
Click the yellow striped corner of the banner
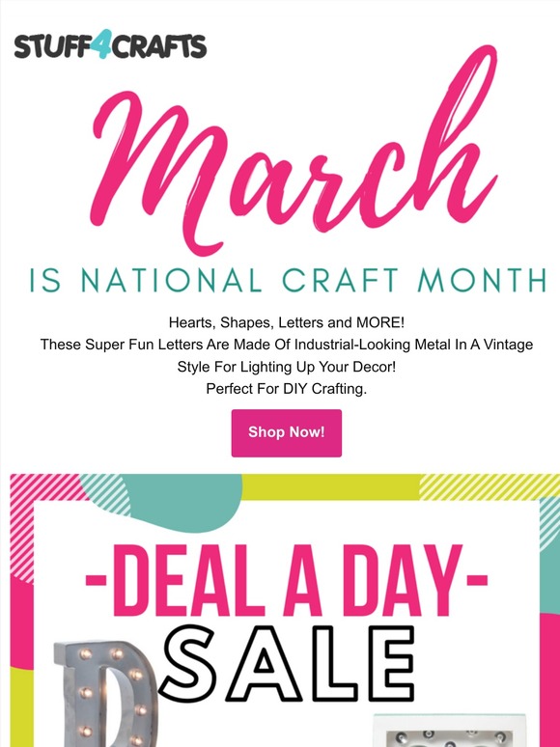click(489, 486)
